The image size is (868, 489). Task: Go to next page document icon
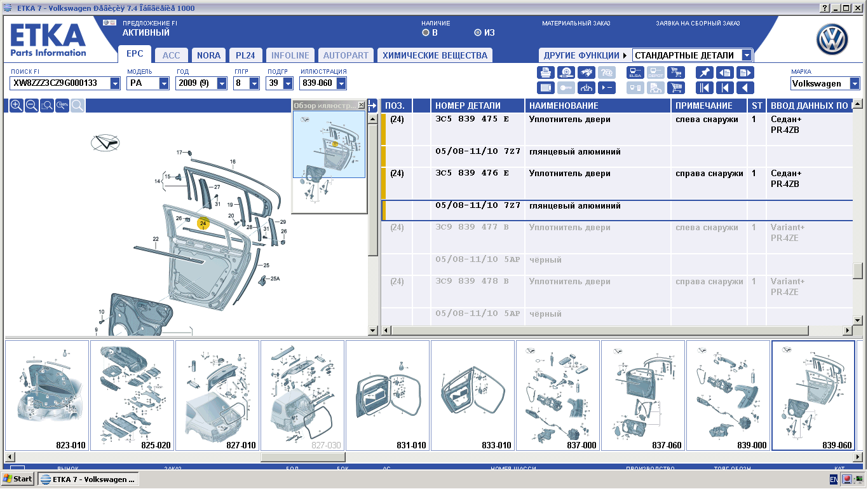[x=745, y=72]
